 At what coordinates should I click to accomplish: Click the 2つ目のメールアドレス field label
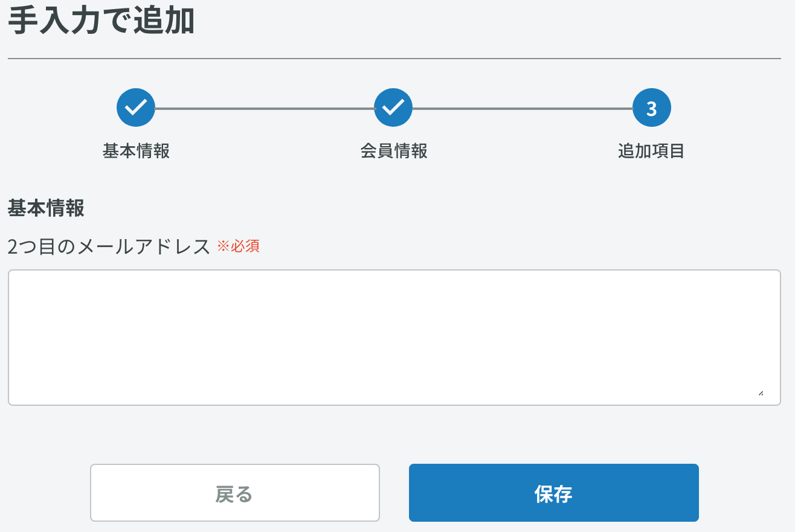109,246
